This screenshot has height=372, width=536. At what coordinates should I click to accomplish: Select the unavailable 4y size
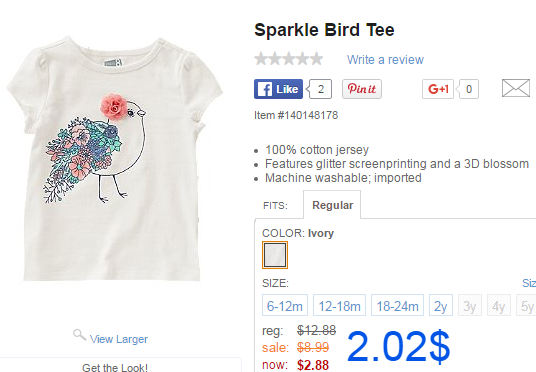coord(499,305)
